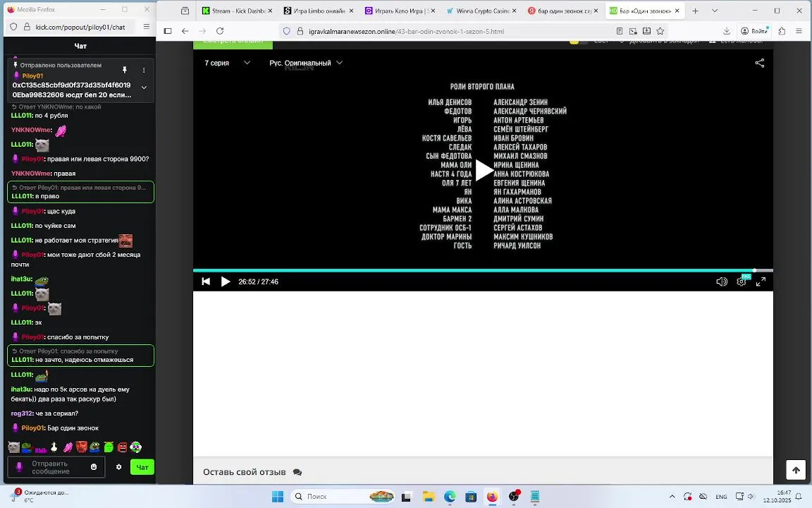Open OBS Studio from the taskbar
The image size is (812, 508).
click(x=514, y=497)
